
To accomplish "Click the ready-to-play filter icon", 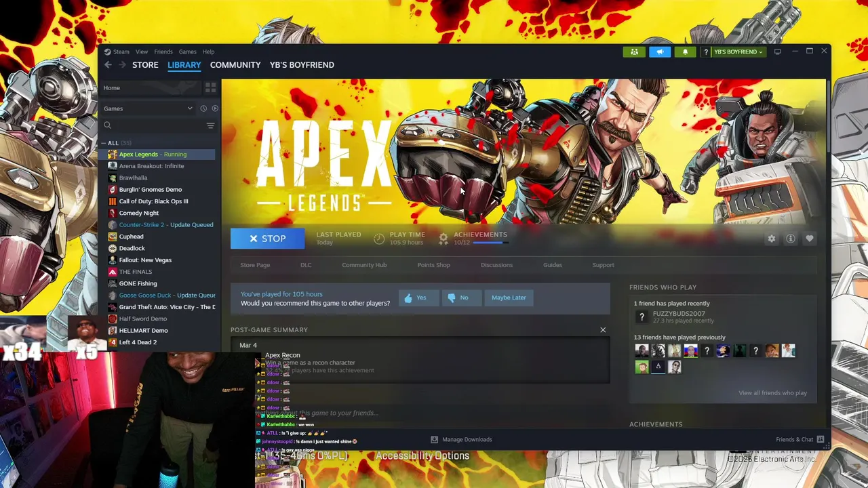I will [x=215, y=108].
